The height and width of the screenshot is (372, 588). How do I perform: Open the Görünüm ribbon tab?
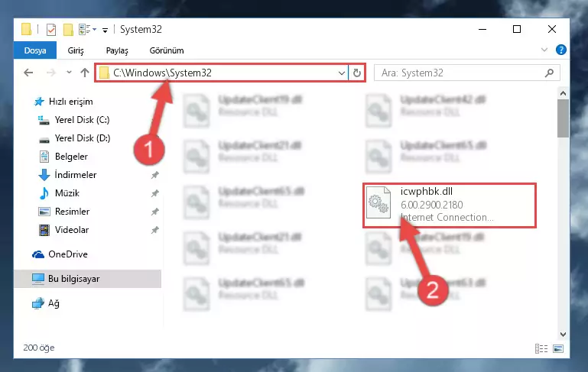pos(167,50)
